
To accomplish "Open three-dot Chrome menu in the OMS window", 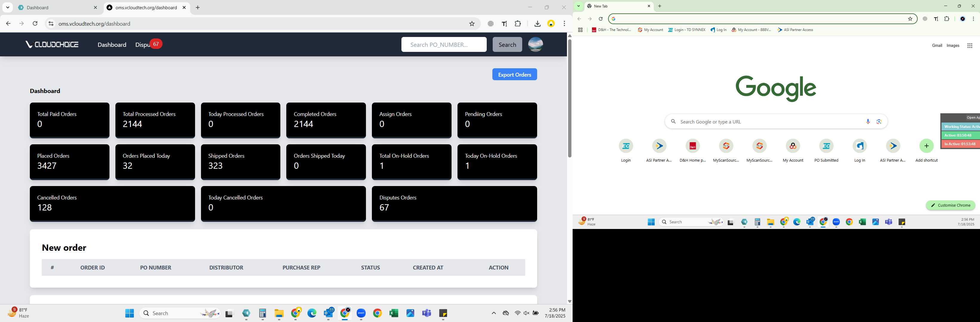I will (564, 24).
